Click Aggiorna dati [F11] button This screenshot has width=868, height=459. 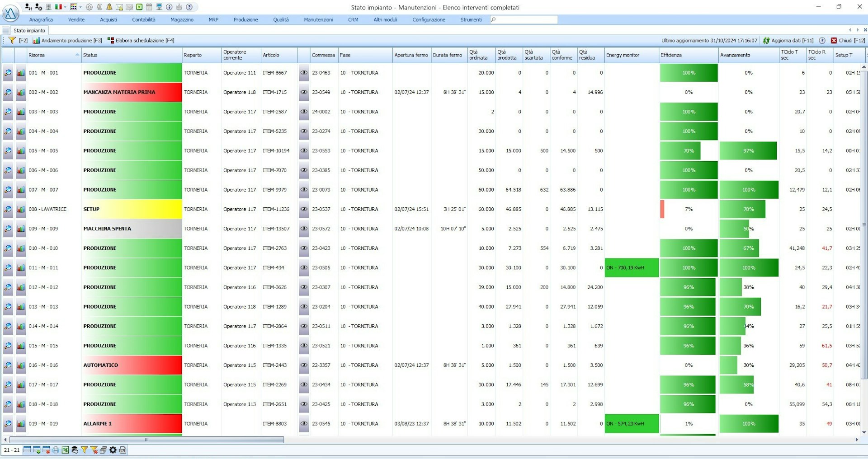coord(788,41)
